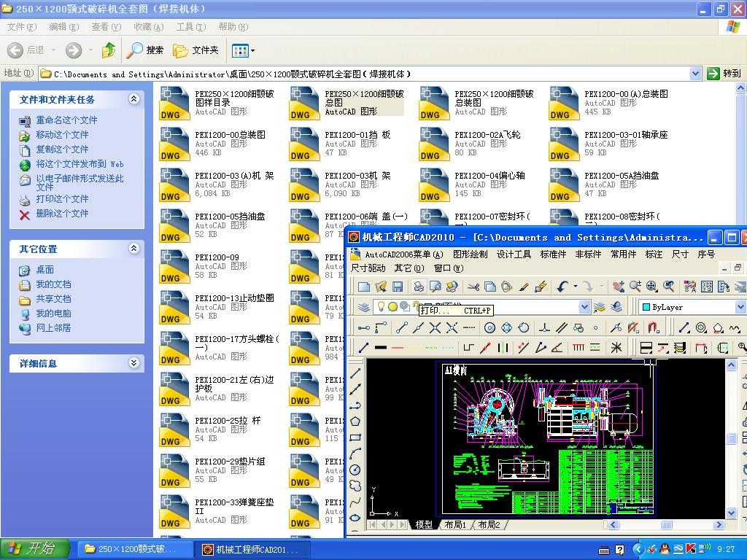
Task: Click the Snap to Intersection icon
Action: click(435, 327)
